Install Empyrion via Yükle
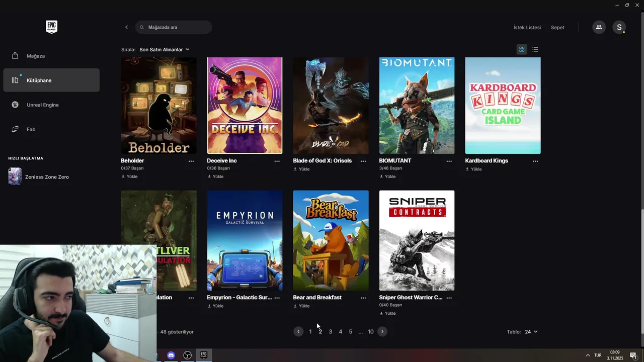Viewport: 644px width, 362px height. (215, 306)
